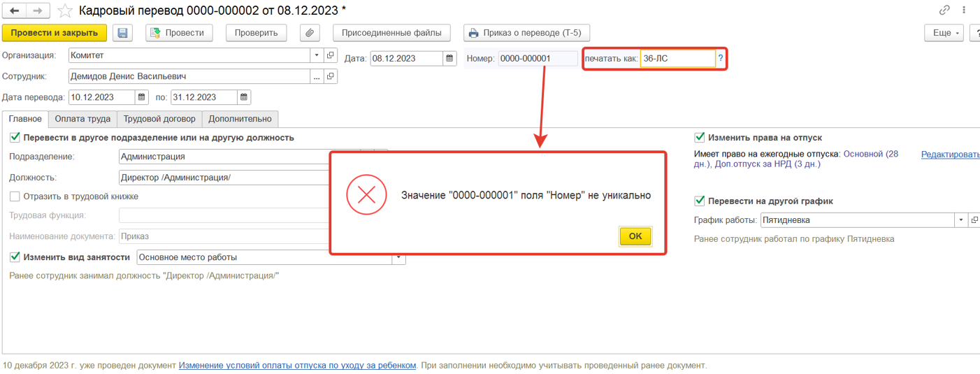Screen dimensions: 980x374
Task: Open the Еще menu dropdown
Action: coord(944,33)
